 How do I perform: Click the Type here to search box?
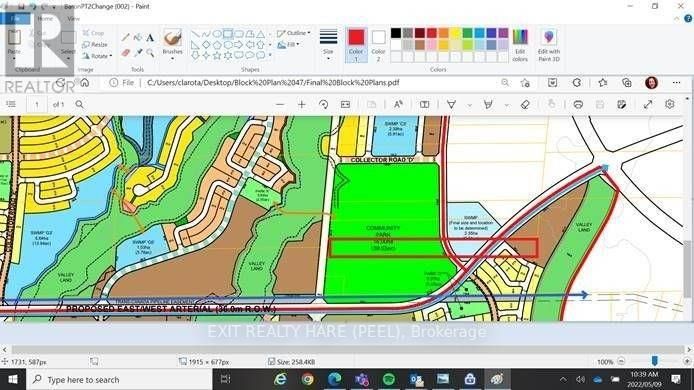[x=120, y=379]
